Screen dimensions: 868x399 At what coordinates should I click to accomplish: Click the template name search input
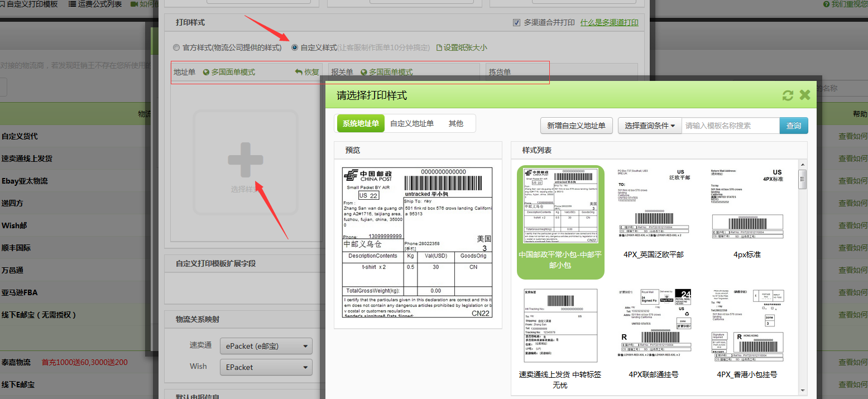[x=731, y=126]
